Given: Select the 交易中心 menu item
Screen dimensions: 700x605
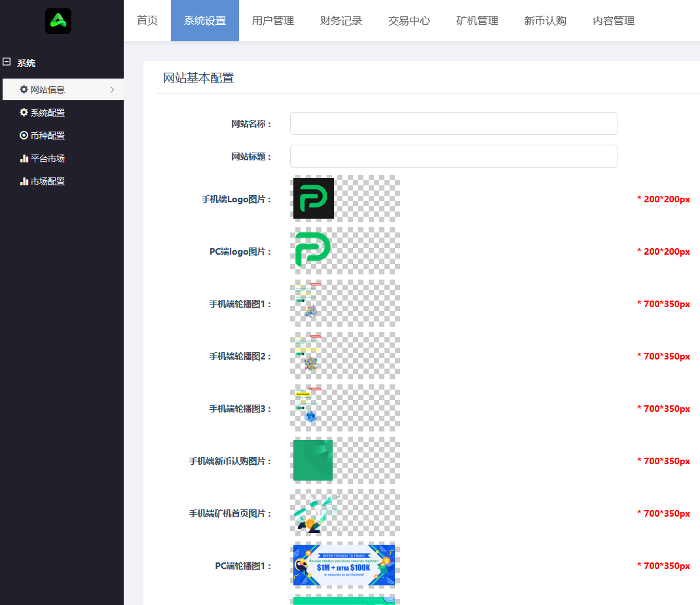Looking at the screenshot, I should click(409, 20).
